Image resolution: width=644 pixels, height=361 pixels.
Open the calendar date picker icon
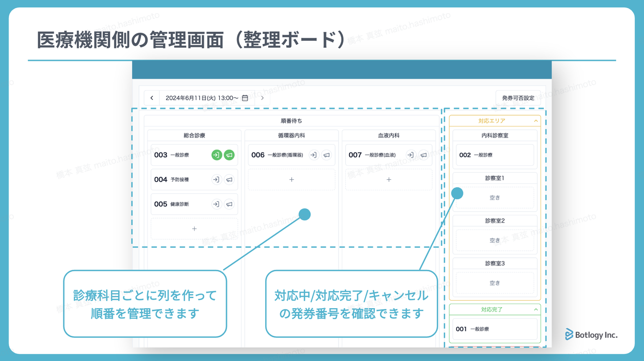(245, 98)
